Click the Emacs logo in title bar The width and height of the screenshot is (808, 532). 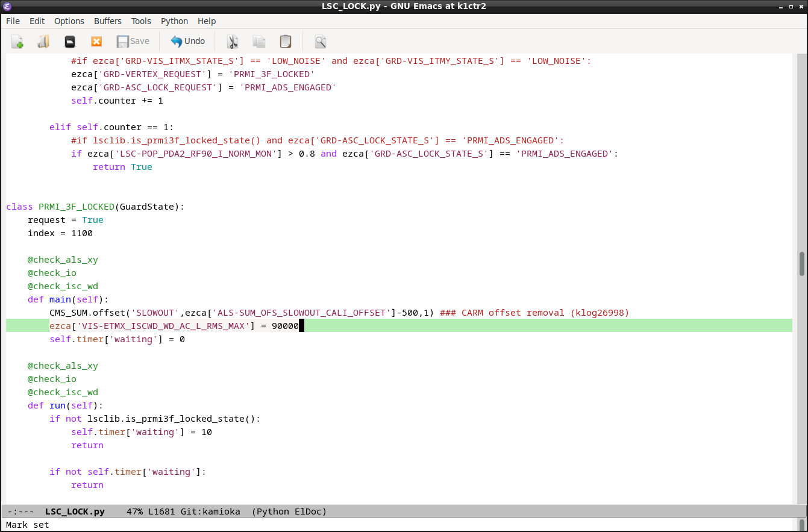pos(7,6)
